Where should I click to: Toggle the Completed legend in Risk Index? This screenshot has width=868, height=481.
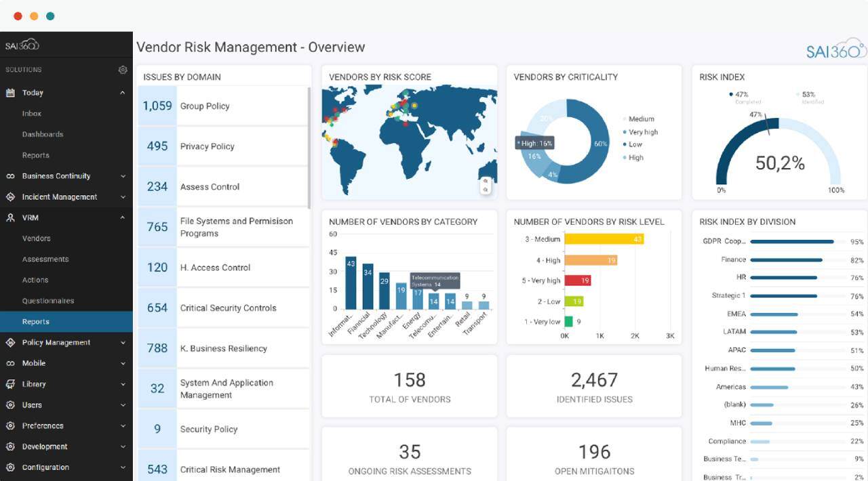pyautogui.click(x=743, y=97)
